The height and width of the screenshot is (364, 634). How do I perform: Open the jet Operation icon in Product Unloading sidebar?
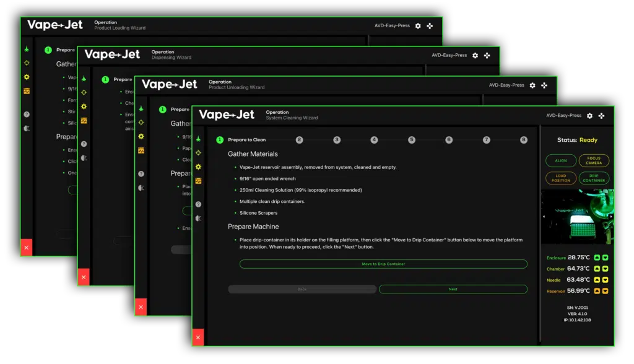coord(141,108)
